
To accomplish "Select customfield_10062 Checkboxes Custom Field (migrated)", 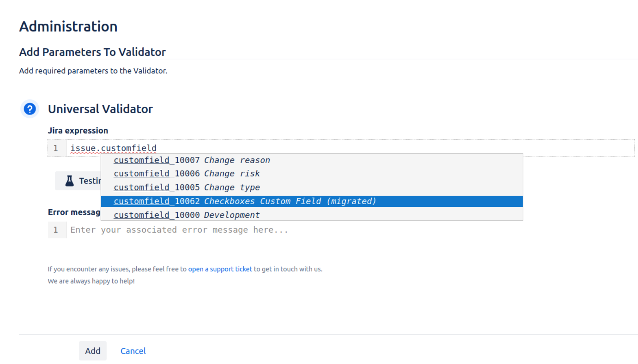I will click(x=245, y=201).
